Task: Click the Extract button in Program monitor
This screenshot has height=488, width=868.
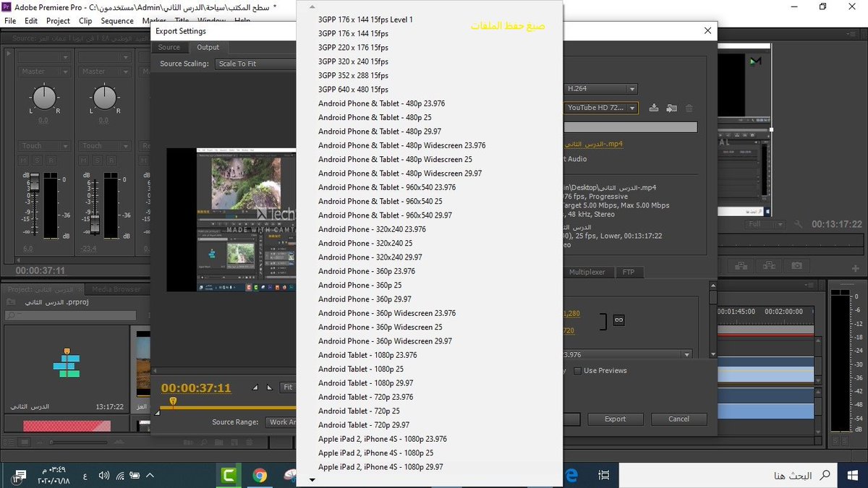Action: pyautogui.click(x=770, y=266)
